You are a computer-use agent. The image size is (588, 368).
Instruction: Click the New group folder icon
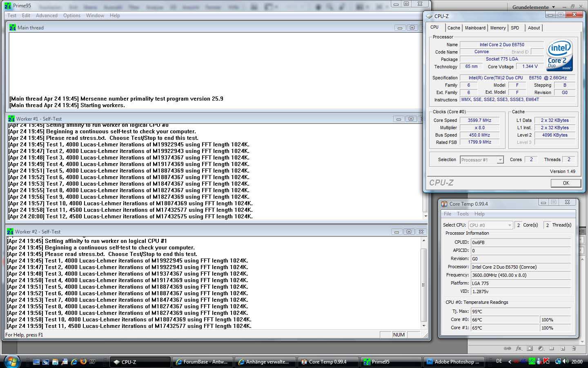coord(552,349)
